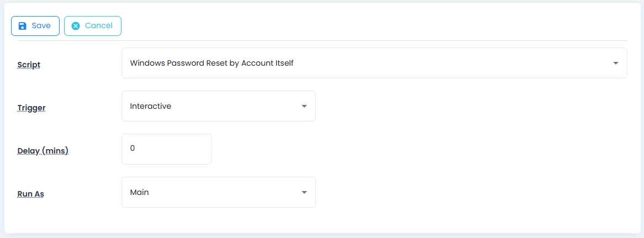
Task: Click the word 'Save' on the button
Action: (41, 26)
